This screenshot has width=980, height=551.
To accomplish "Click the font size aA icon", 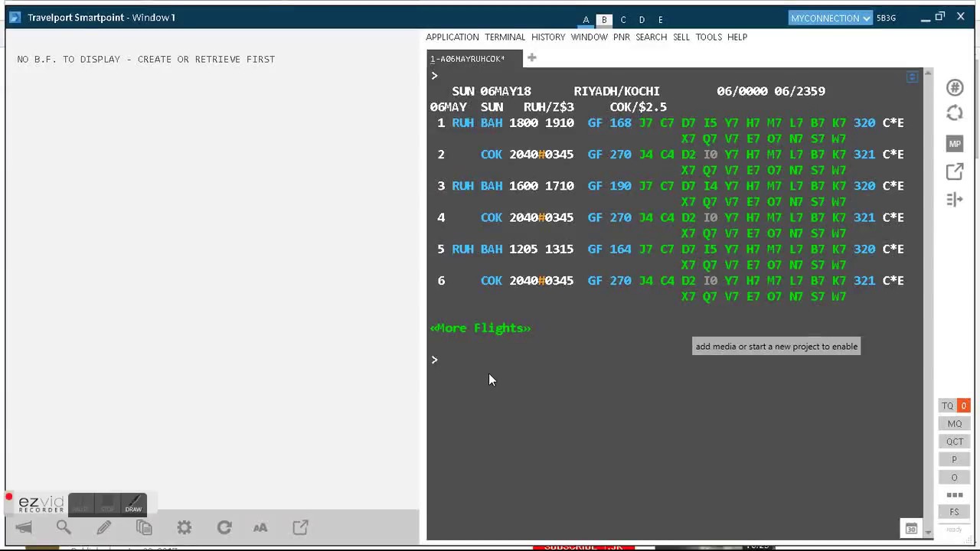I will [260, 527].
